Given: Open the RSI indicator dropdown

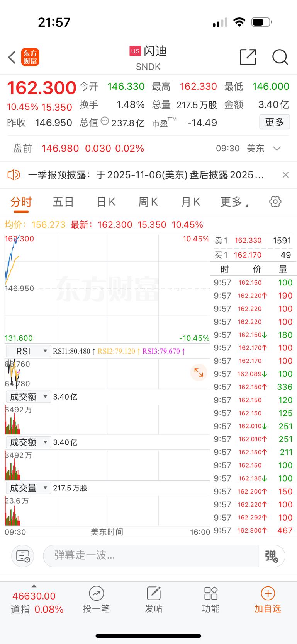Looking at the screenshot, I should (x=29, y=351).
